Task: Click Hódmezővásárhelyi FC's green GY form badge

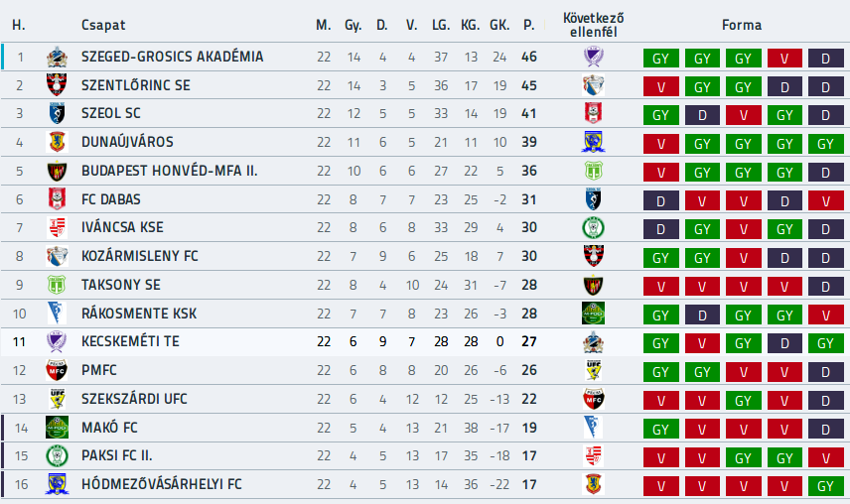Action: click(x=825, y=485)
